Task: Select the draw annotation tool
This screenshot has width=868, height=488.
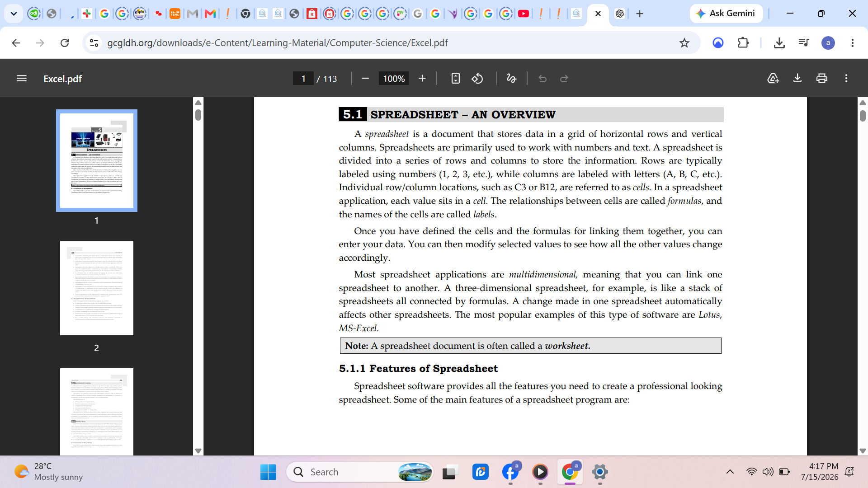Action: 511,79
